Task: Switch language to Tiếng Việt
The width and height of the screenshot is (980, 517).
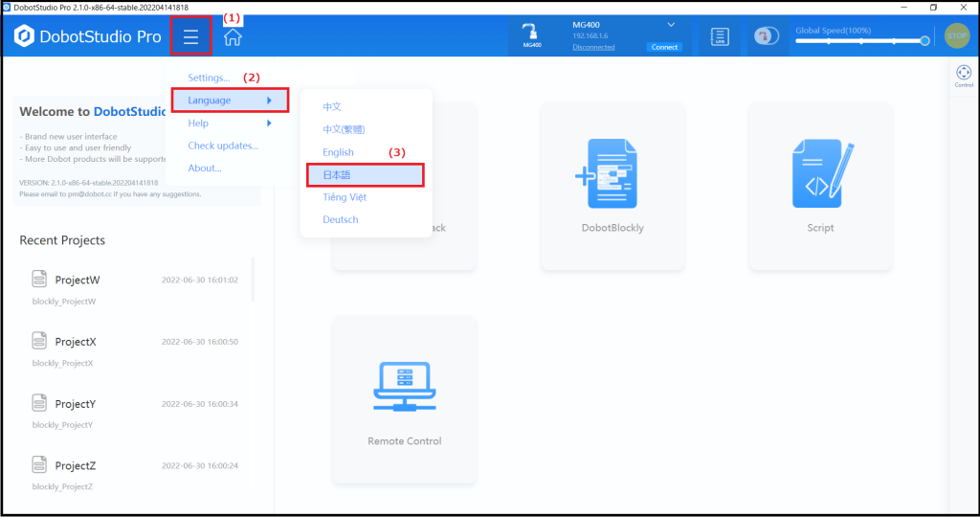Action: tap(345, 197)
